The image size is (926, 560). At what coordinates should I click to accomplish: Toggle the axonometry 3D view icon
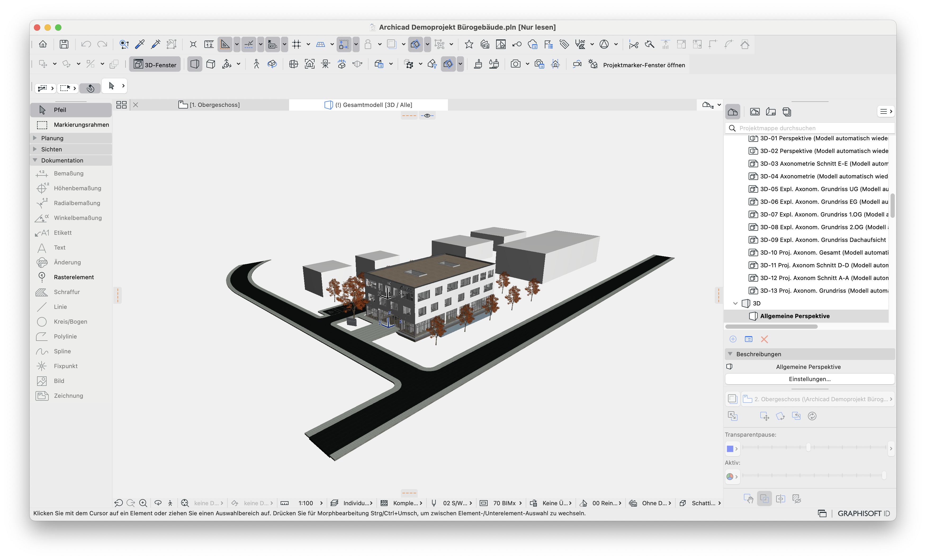(211, 64)
